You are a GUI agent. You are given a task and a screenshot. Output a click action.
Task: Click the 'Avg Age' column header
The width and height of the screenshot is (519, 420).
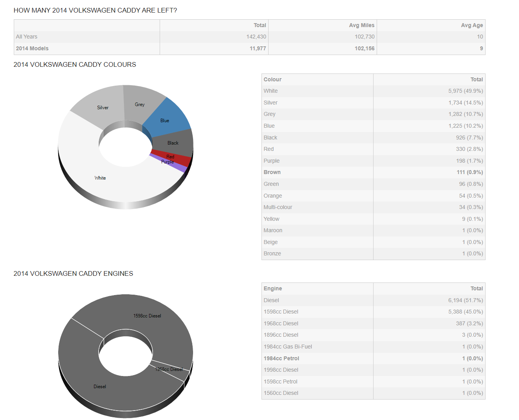point(472,25)
